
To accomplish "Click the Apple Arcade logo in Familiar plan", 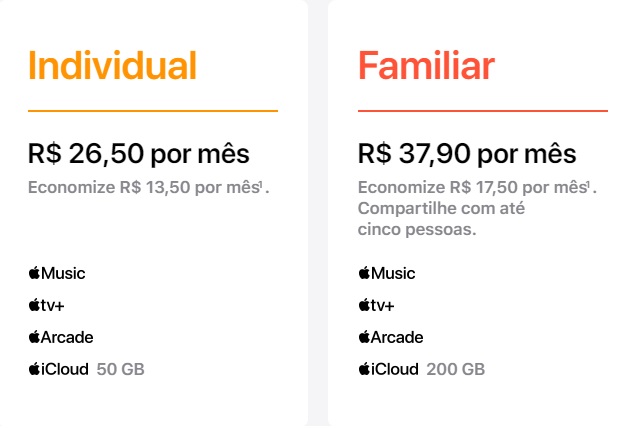I will pyautogui.click(x=391, y=337).
